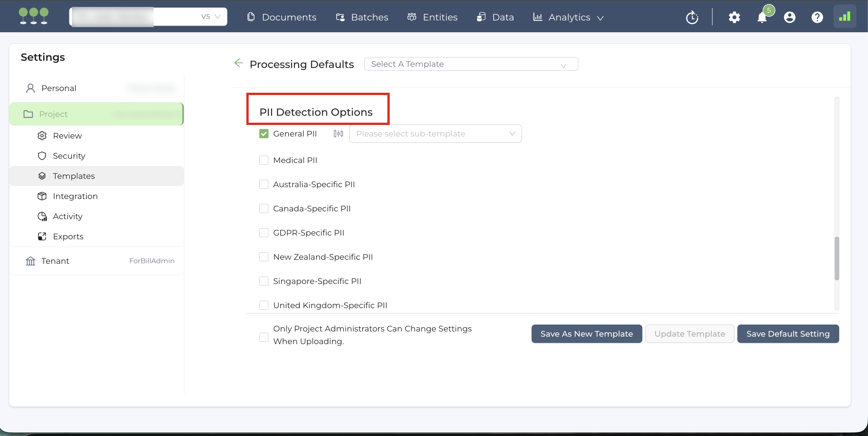Open the help question mark icon
The image size is (868, 436).
click(x=817, y=17)
